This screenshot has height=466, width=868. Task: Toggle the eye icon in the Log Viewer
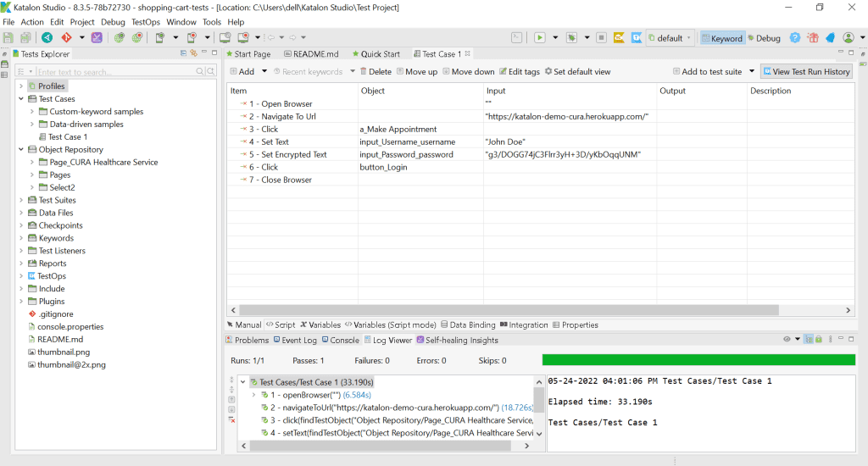pyautogui.click(x=786, y=340)
